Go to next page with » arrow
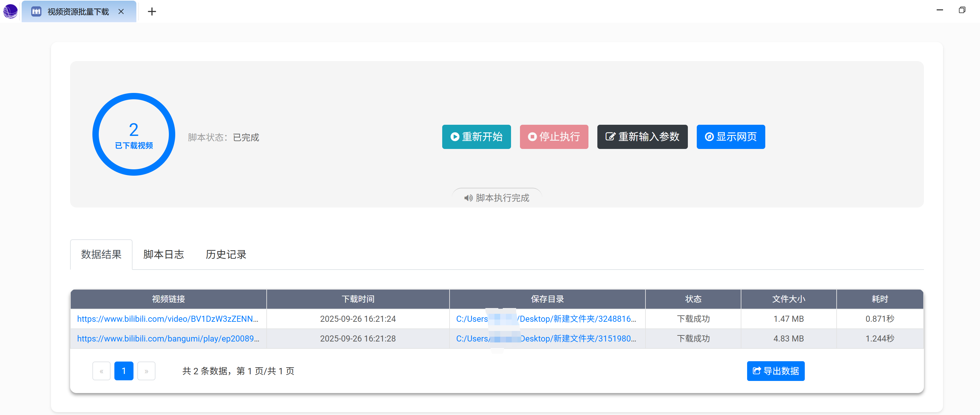This screenshot has height=415, width=980. point(146,371)
